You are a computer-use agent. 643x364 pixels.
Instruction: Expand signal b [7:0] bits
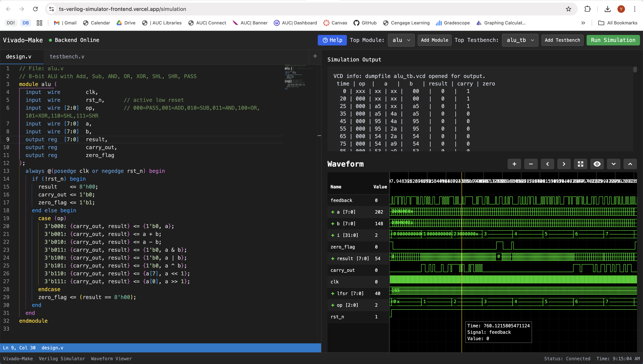[x=333, y=224]
